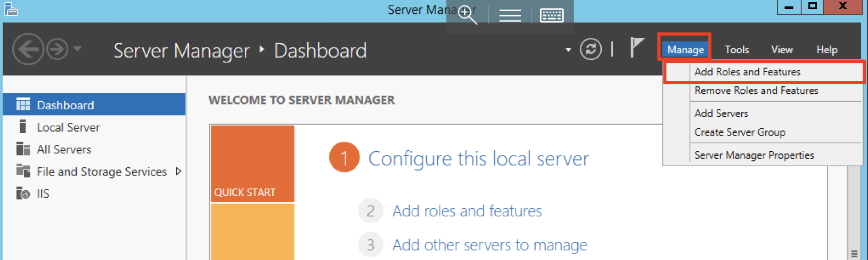The width and height of the screenshot is (868, 260).
Task: Click the IIS role icon
Action: pyautogui.click(x=23, y=193)
